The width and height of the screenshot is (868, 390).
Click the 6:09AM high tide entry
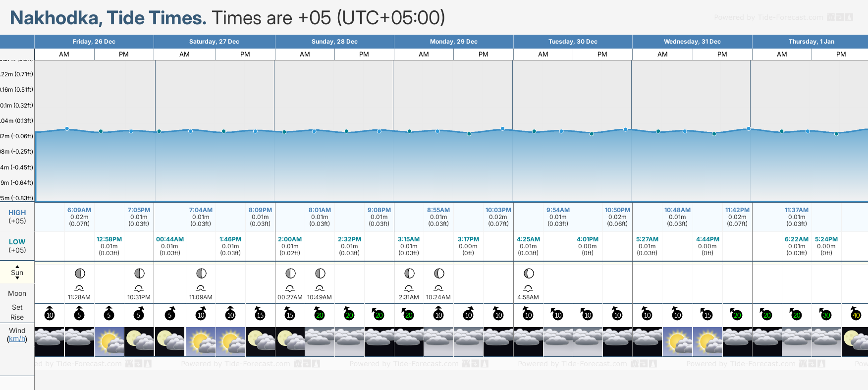pos(79,217)
